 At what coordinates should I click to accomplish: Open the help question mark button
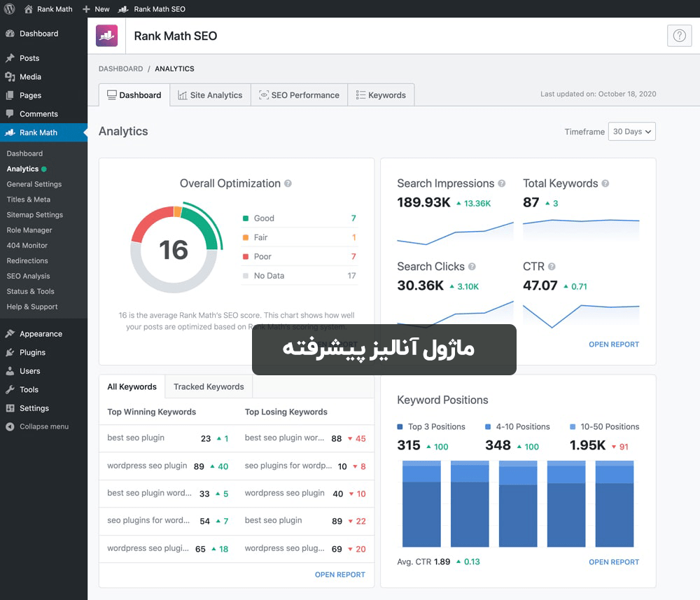pos(679,36)
